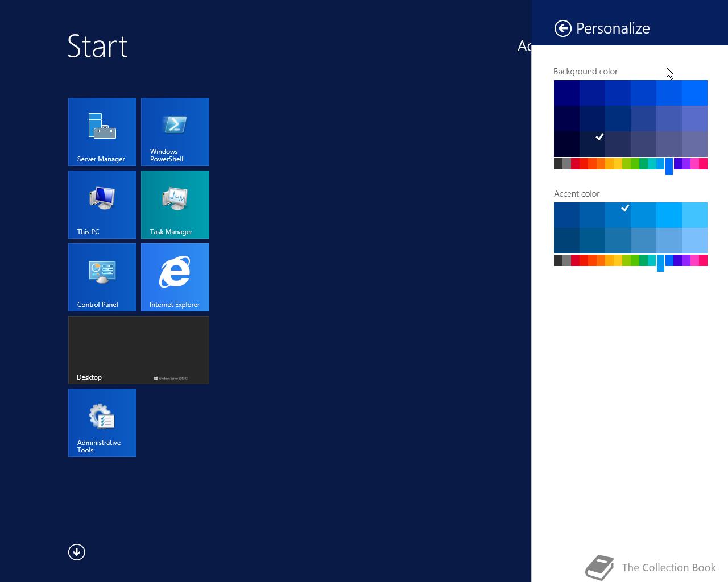Select red hue in background color strip
Screen dimensions: 728x582
point(584,164)
